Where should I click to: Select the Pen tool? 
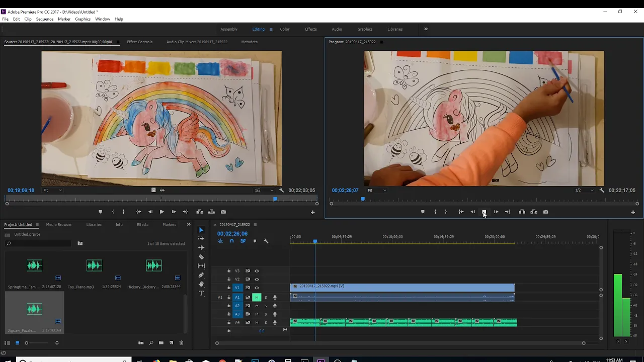(x=201, y=275)
